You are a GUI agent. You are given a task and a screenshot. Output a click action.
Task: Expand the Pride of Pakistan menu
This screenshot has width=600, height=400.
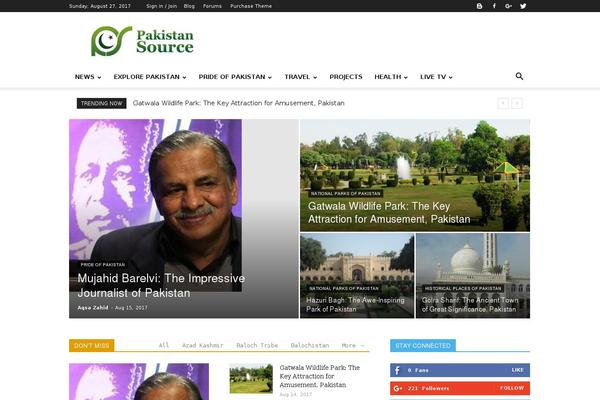(235, 77)
